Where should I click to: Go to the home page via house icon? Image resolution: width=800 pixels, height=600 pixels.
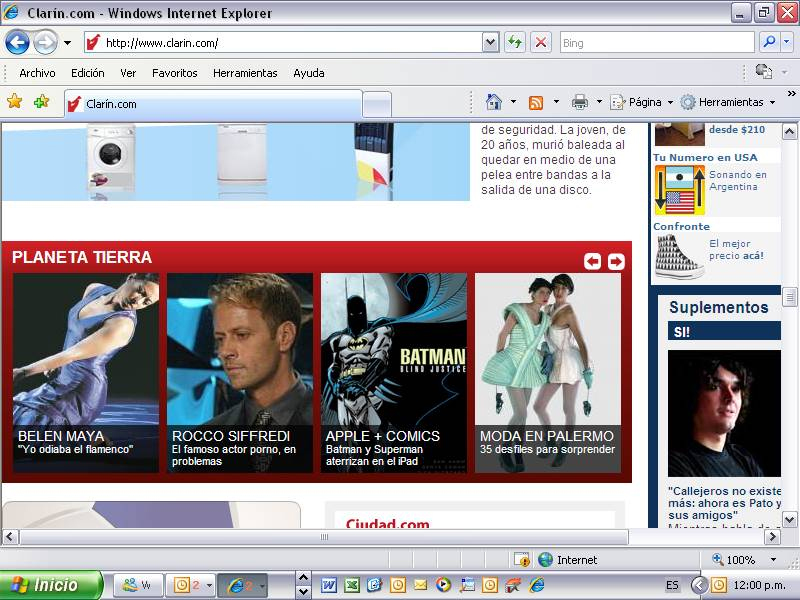[x=493, y=102]
